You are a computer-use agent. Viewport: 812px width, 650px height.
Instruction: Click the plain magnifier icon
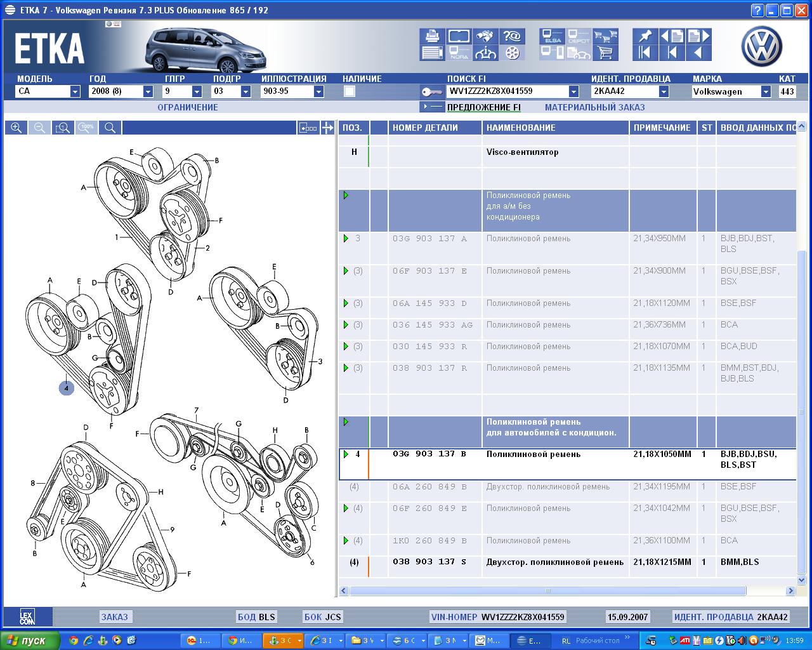[x=110, y=128]
